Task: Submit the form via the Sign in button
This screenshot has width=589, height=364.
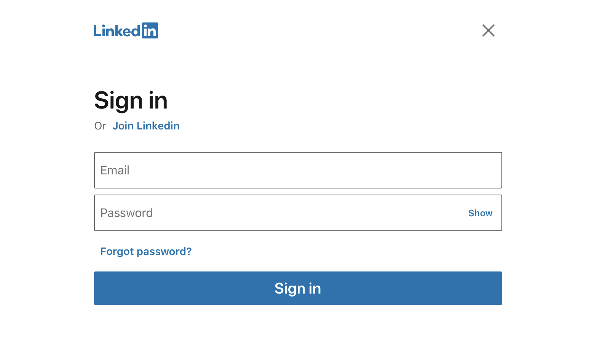Action: pos(298,288)
